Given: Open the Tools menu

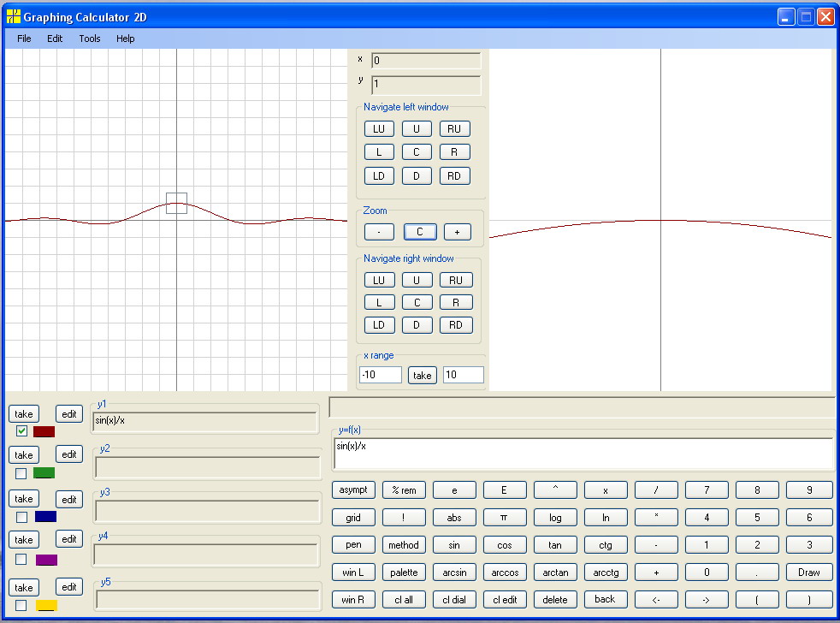Looking at the screenshot, I should 90,39.
